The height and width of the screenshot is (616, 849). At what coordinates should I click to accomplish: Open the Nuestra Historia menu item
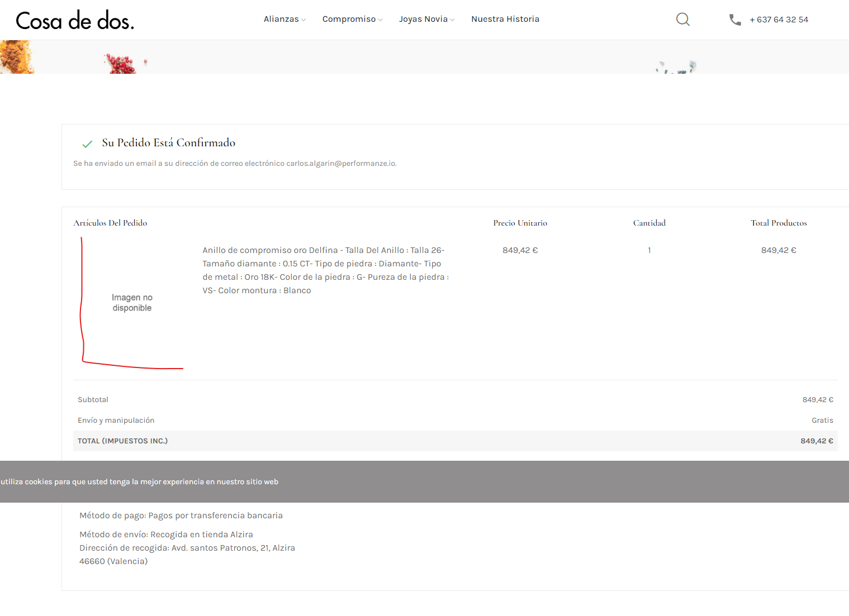coord(505,19)
